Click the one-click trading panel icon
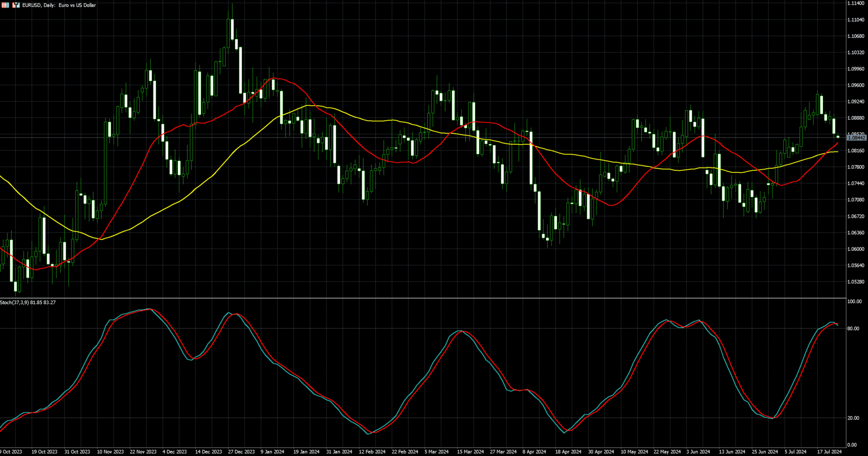The height and width of the screenshot is (456, 868). pos(16,5)
